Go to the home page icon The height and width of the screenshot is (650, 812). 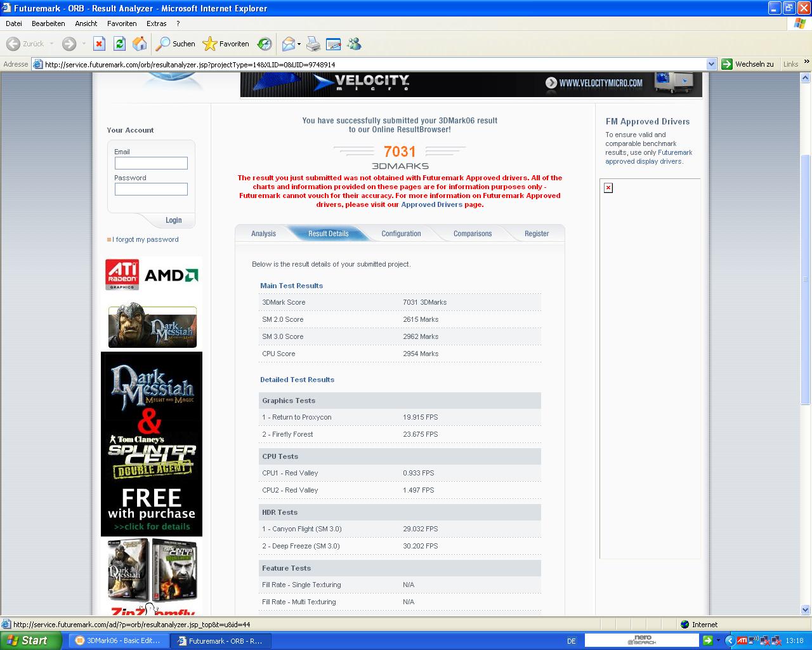click(x=140, y=44)
